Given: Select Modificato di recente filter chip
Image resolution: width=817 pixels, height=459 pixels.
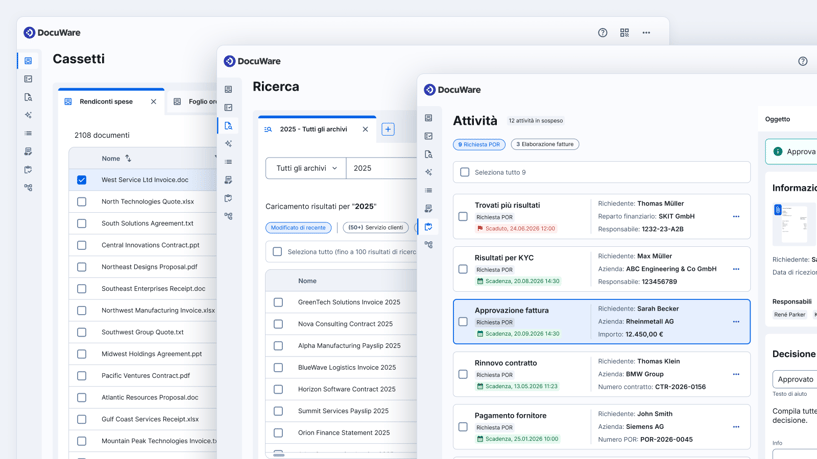Looking at the screenshot, I should (298, 228).
